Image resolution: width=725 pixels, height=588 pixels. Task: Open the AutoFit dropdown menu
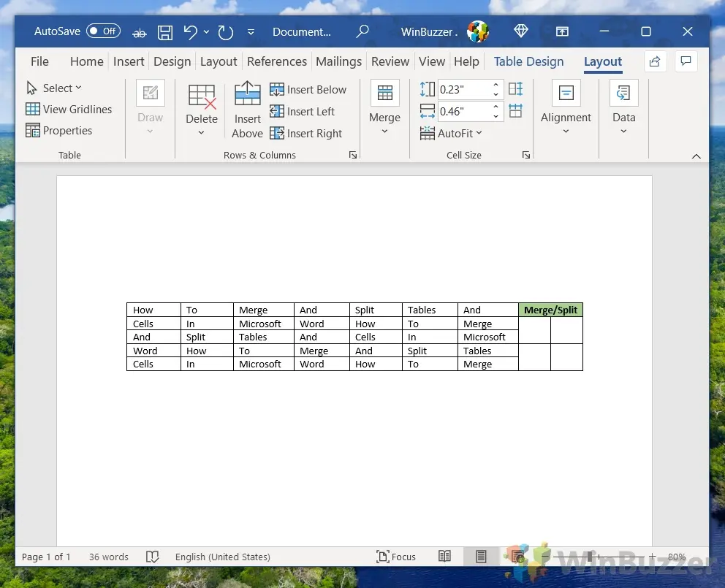tap(451, 134)
